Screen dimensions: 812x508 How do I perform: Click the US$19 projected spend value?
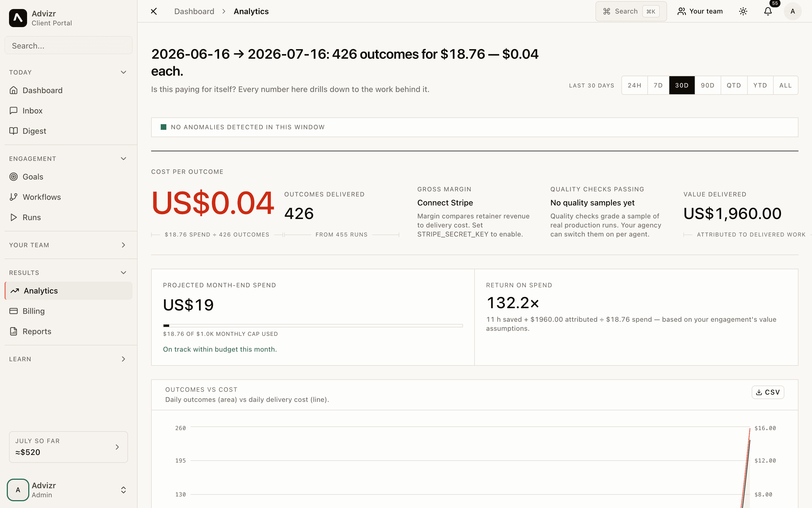tap(188, 305)
